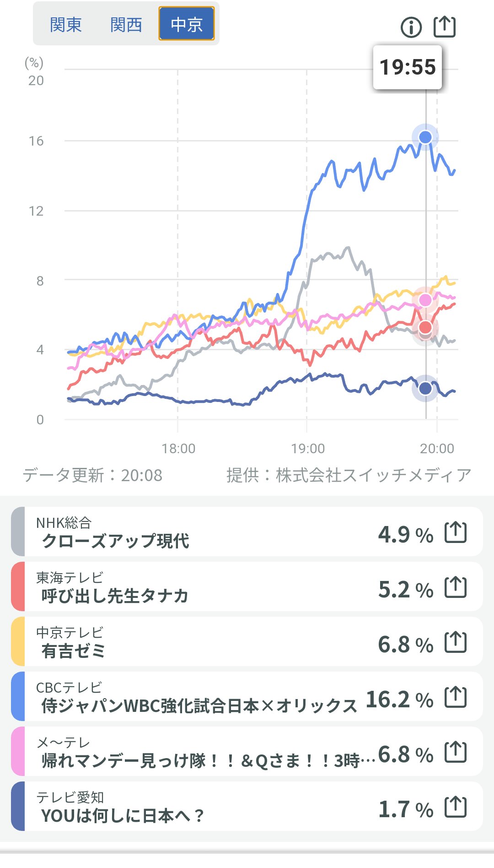Switch to the 関東 region tab
This screenshot has width=494, height=868.
pyautogui.click(x=65, y=24)
